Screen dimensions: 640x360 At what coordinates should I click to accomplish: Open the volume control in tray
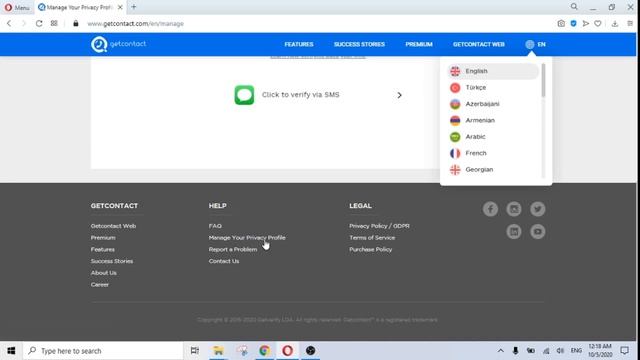pos(560,351)
